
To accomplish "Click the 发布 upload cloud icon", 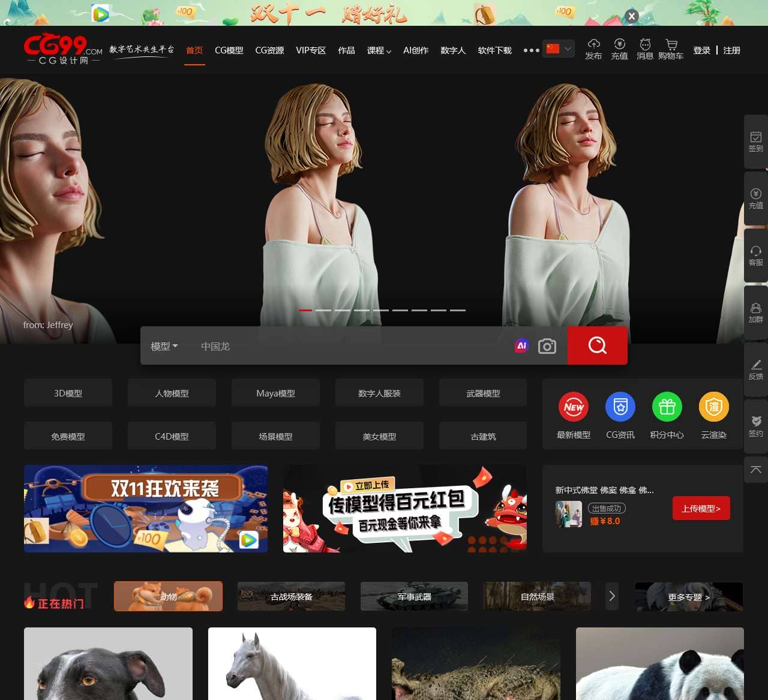I will (x=593, y=44).
